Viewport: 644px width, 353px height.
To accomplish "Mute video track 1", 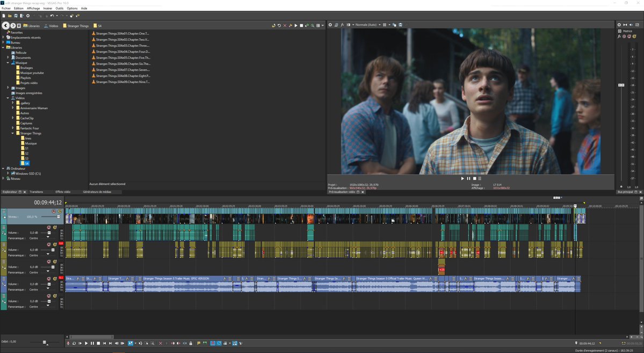I will pyautogui.click(x=54, y=211).
